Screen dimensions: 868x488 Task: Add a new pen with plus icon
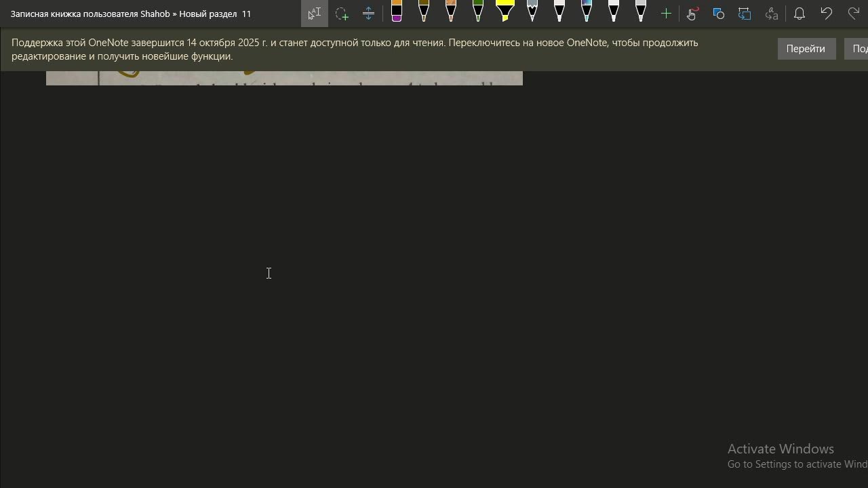coord(666,14)
